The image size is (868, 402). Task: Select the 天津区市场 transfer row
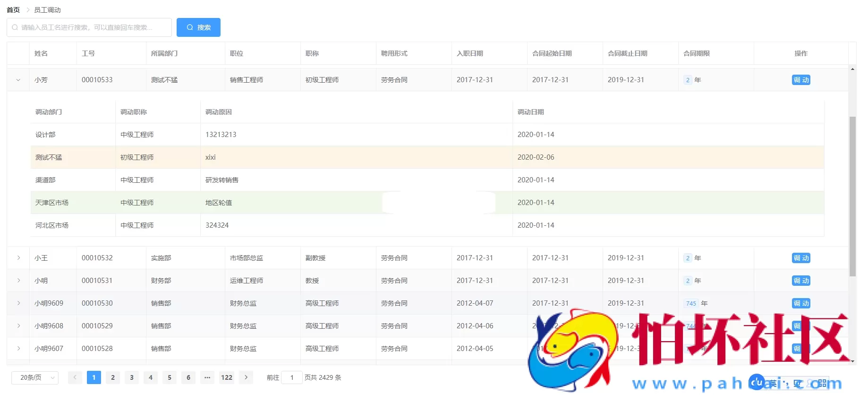(x=427, y=203)
